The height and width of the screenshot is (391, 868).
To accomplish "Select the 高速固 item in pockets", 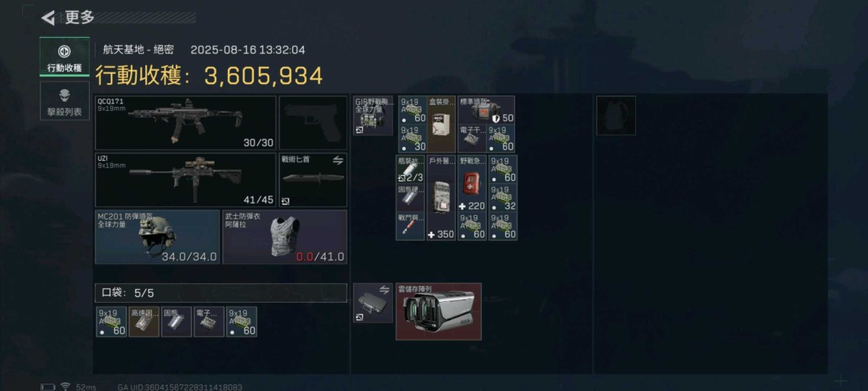I will tap(144, 322).
